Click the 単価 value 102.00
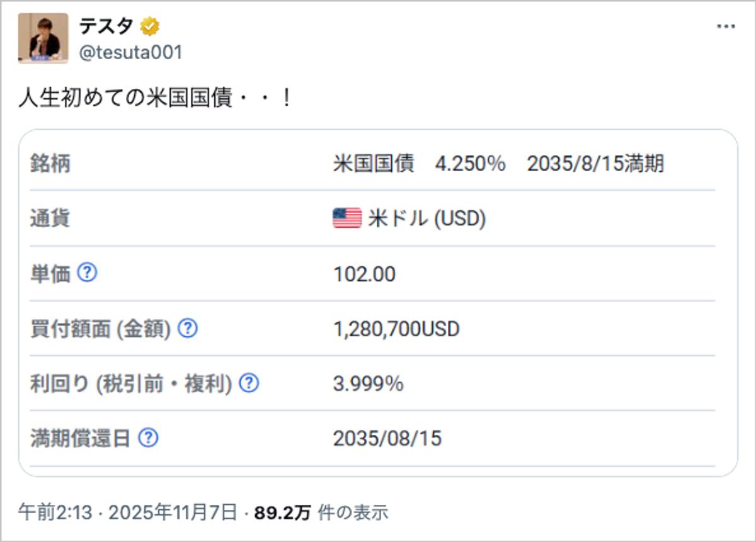756x542 pixels. coord(364,274)
